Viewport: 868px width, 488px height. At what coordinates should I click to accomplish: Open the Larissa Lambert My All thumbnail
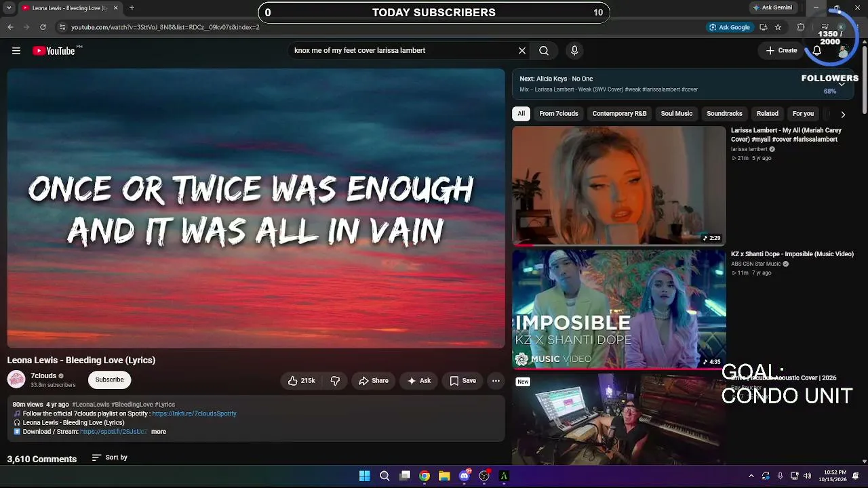(618, 186)
